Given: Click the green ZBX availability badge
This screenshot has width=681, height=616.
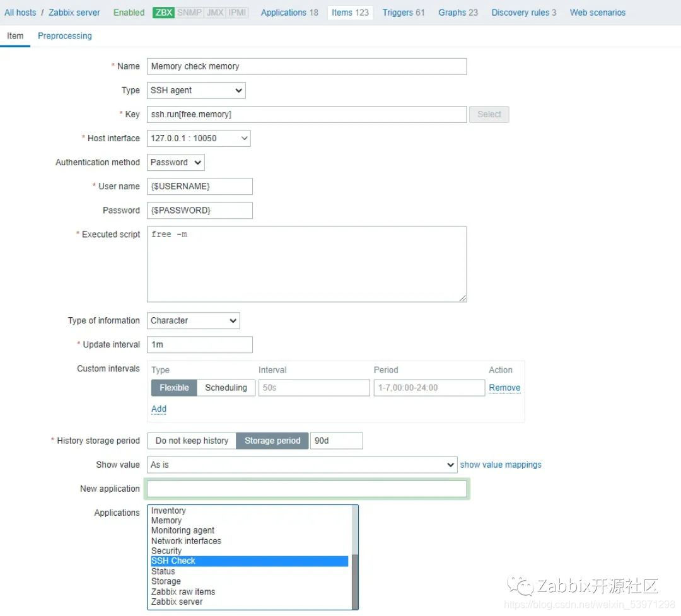Looking at the screenshot, I should point(164,13).
